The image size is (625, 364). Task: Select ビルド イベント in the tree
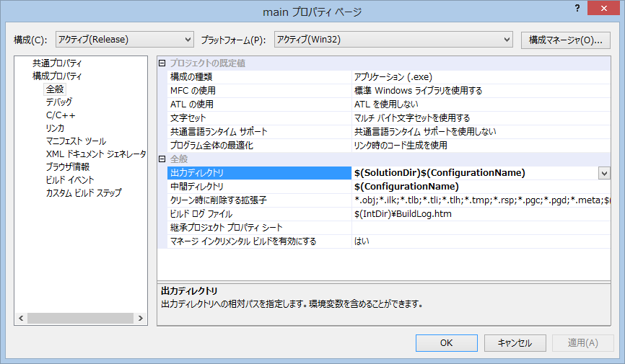[70, 180]
